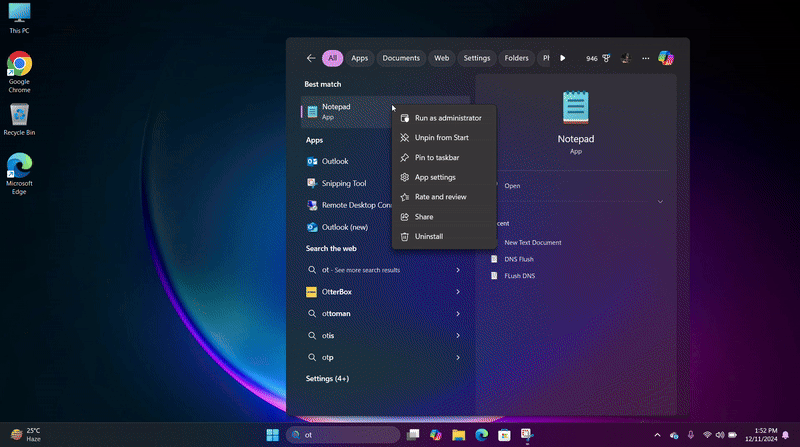Open This PC desktop icon

[19, 18]
